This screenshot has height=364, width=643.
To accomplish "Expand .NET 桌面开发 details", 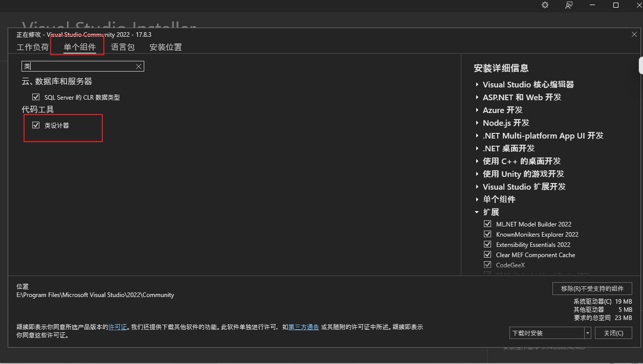I will pos(477,148).
